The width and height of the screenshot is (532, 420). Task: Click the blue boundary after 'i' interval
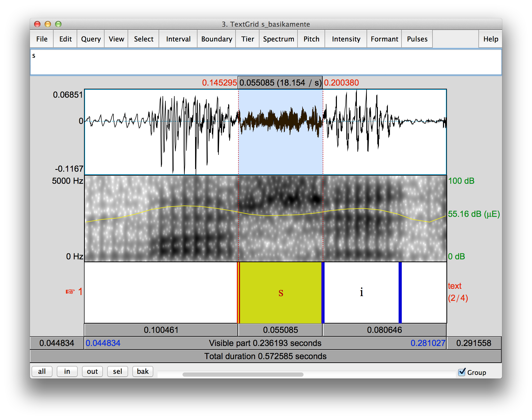400,293
